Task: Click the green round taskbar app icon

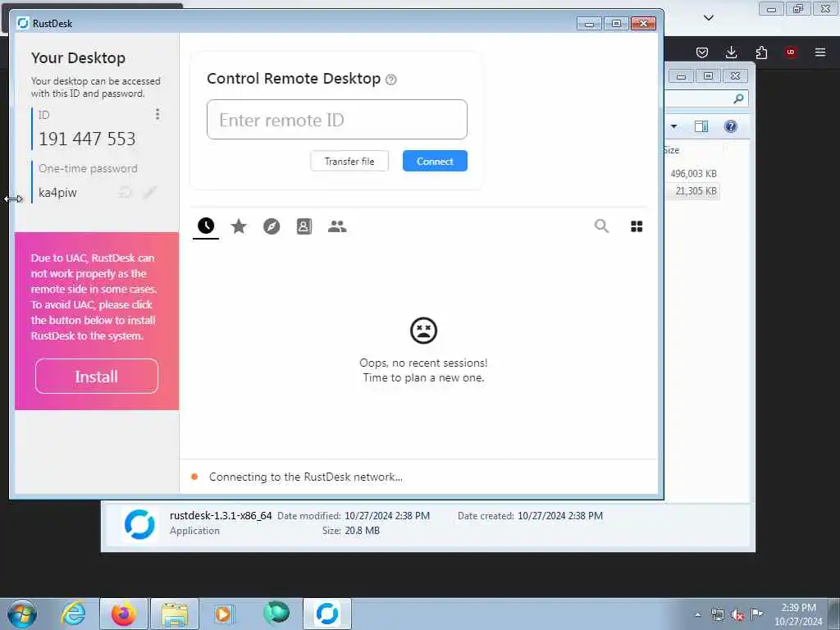Action: 276,613
